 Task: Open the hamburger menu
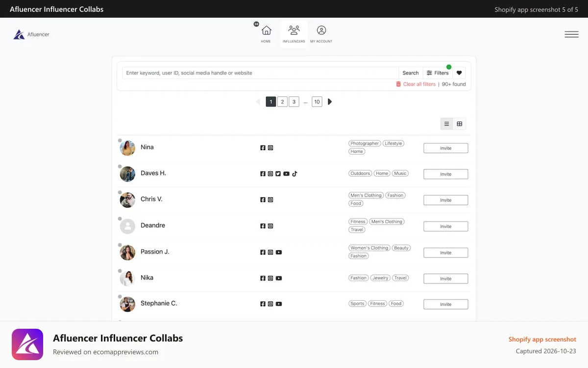pos(571,34)
